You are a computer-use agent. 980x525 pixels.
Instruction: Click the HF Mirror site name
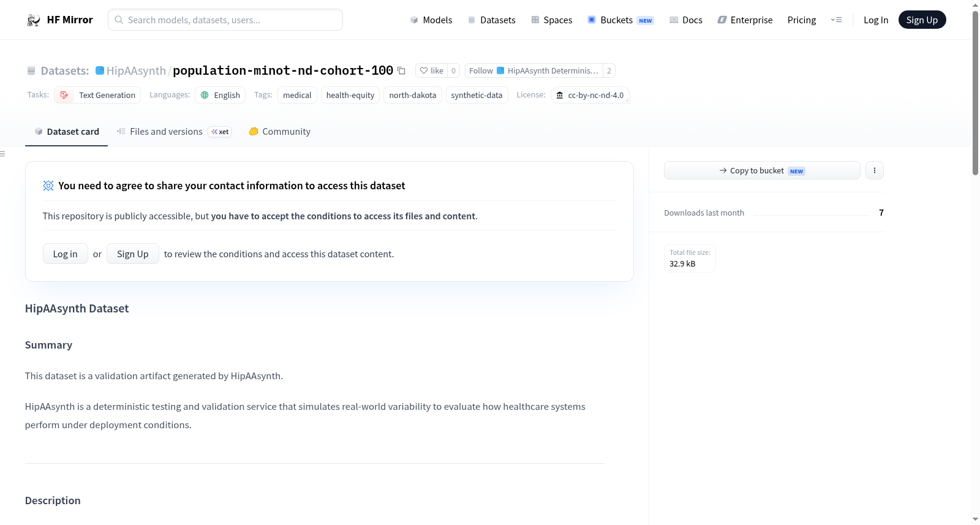click(70, 20)
